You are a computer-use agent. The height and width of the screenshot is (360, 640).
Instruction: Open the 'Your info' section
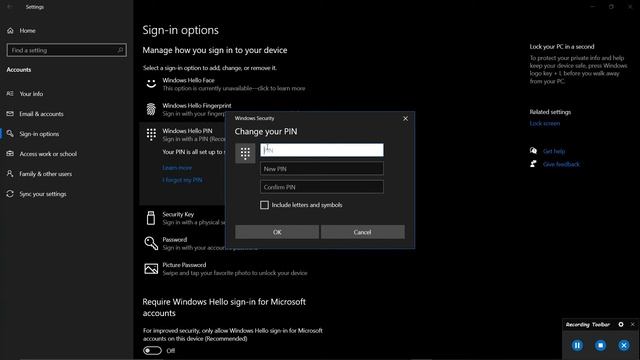click(x=31, y=94)
